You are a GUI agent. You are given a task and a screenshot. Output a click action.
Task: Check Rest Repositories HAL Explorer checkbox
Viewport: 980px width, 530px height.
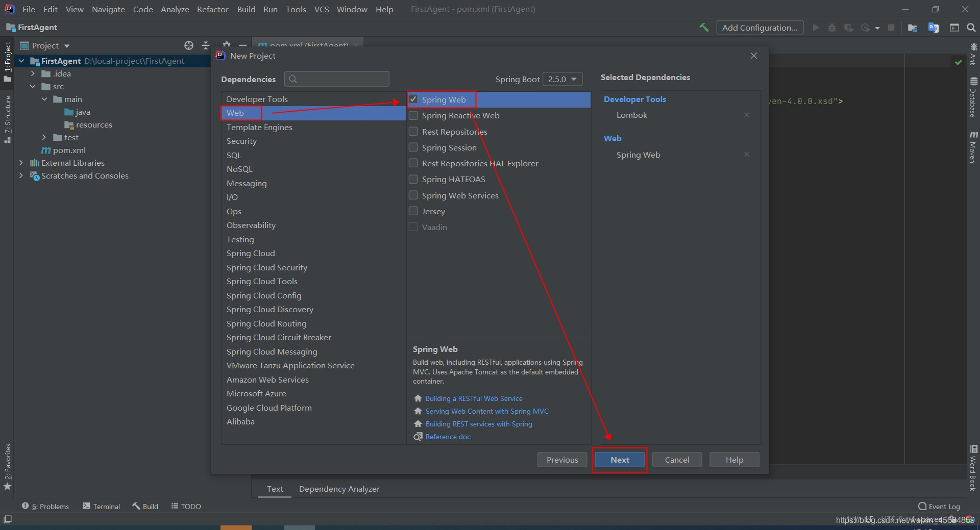coord(413,163)
